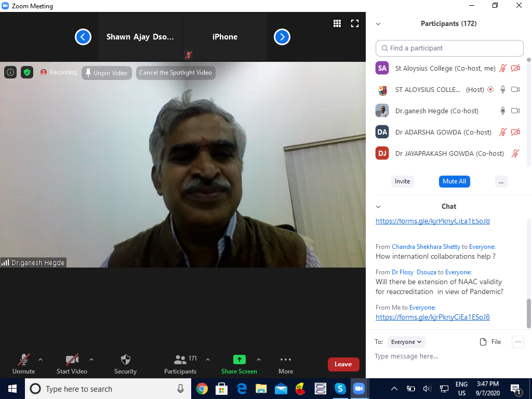Click the Windows taskbar search box
Viewport: 532px width, 399px height.
(108, 389)
